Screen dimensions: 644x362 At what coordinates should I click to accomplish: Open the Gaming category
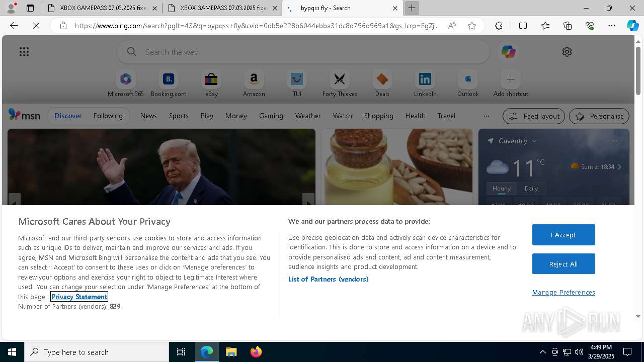coord(271,116)
